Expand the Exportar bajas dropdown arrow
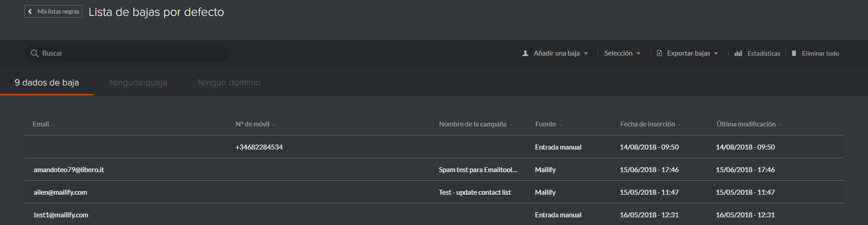The height and width of the screenshot is (225, 868). 716,53
